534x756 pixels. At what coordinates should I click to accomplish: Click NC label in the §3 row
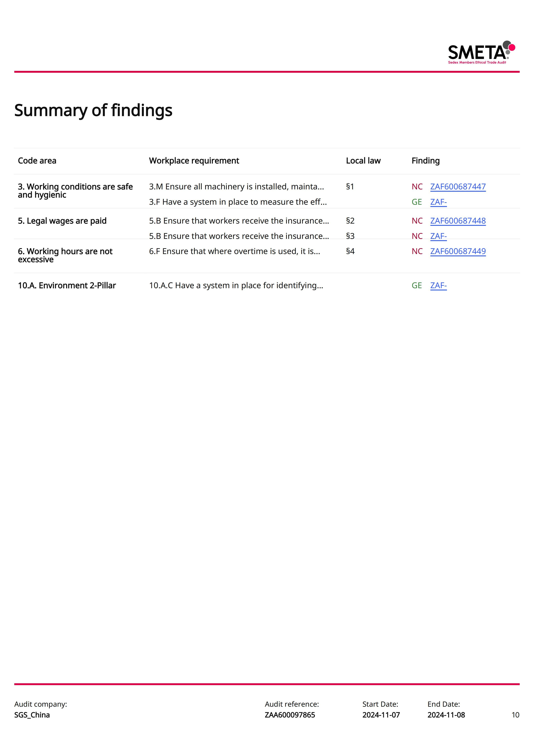(x=417, y=236)
